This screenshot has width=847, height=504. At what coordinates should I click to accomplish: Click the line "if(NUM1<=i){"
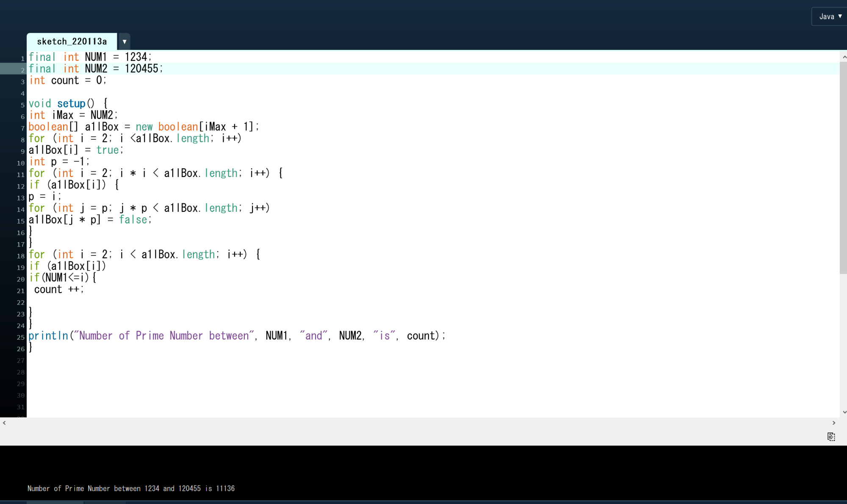pyautogui.click(x=62, y=278)
